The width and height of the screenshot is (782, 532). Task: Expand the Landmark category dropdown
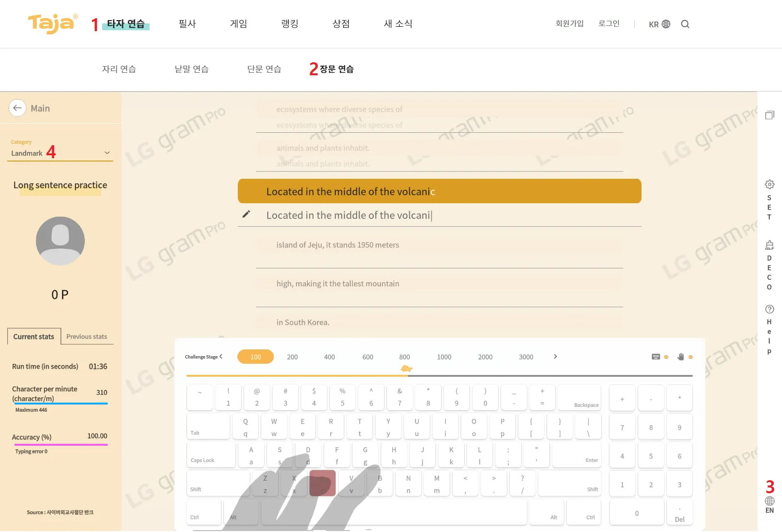pos(60,153)
